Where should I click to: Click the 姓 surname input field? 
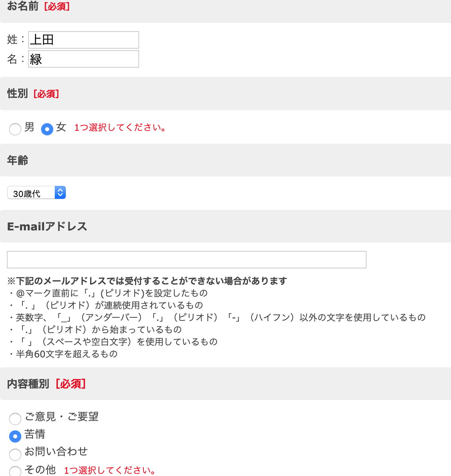(83, 40)
